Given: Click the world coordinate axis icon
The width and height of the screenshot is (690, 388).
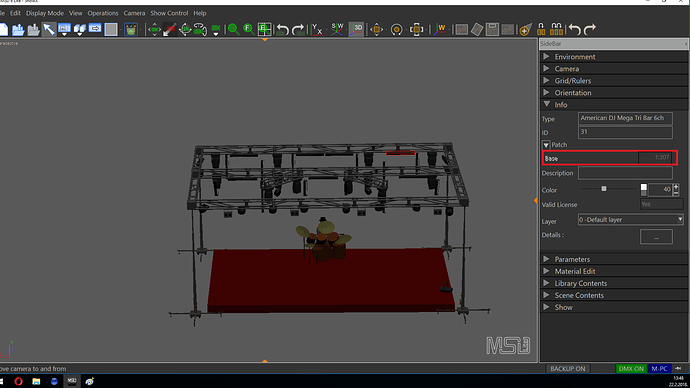Looking at the screenshot, I should tap(439, 29).
